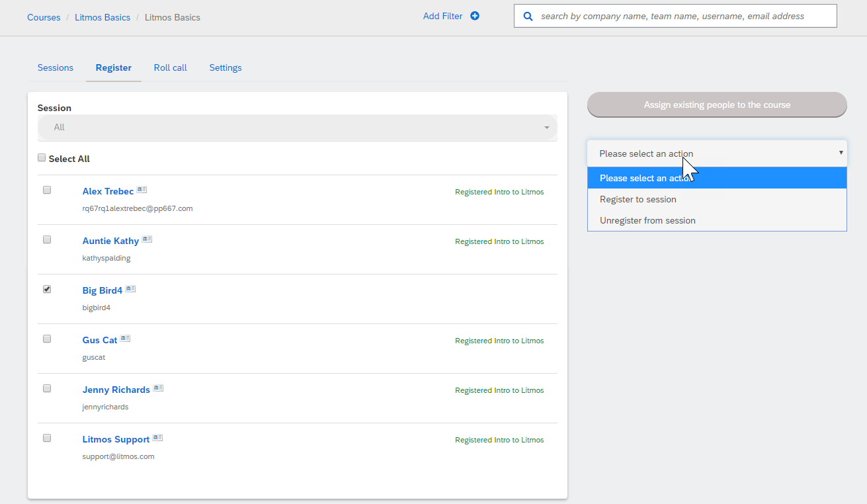This screenshot has width=867, height=504.
Task: Open the Roll call tab
Action: point(171,67)
